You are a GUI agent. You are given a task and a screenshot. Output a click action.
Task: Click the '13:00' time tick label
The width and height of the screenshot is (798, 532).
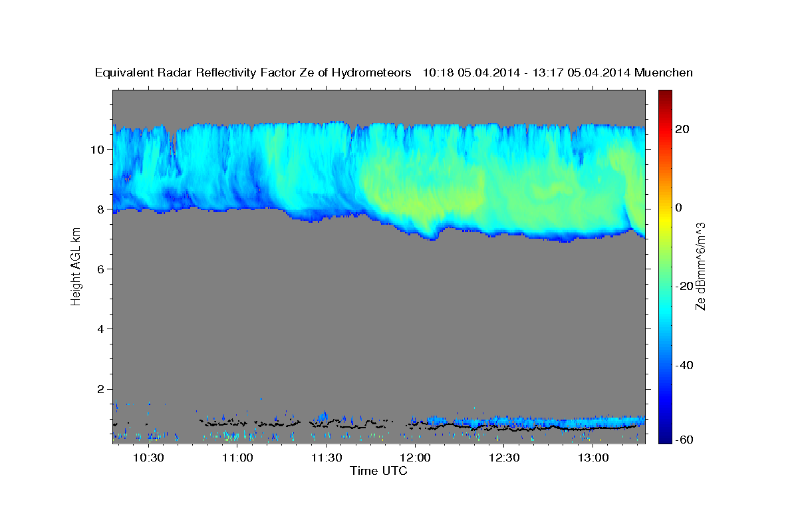593,458
